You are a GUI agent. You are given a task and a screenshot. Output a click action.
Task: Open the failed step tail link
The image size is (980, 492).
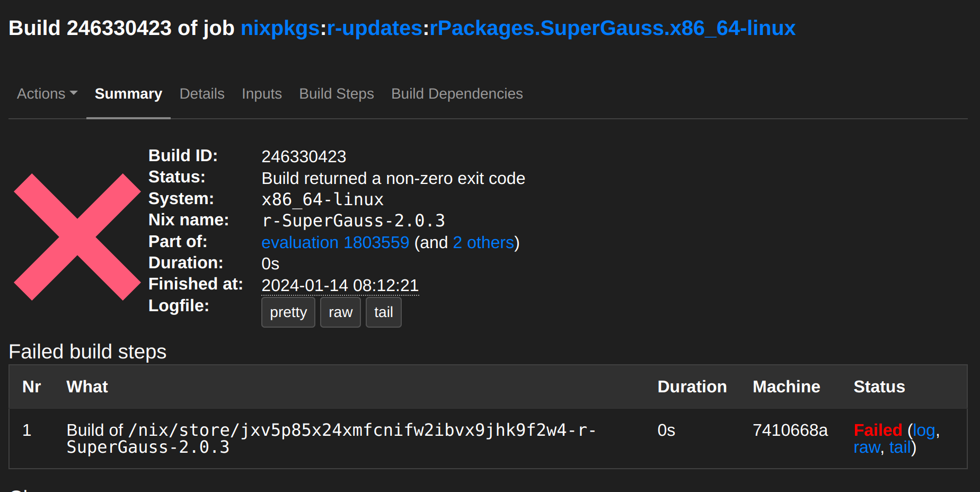point(900,447)
